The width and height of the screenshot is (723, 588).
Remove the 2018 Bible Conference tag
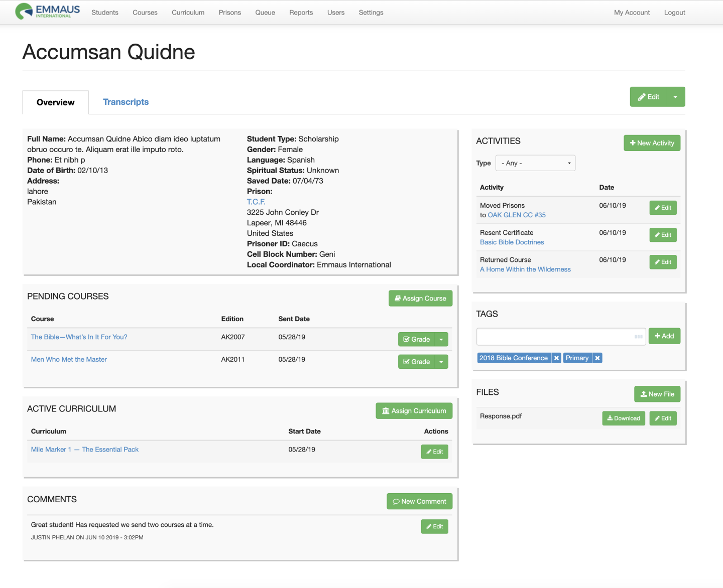point(556,358)
